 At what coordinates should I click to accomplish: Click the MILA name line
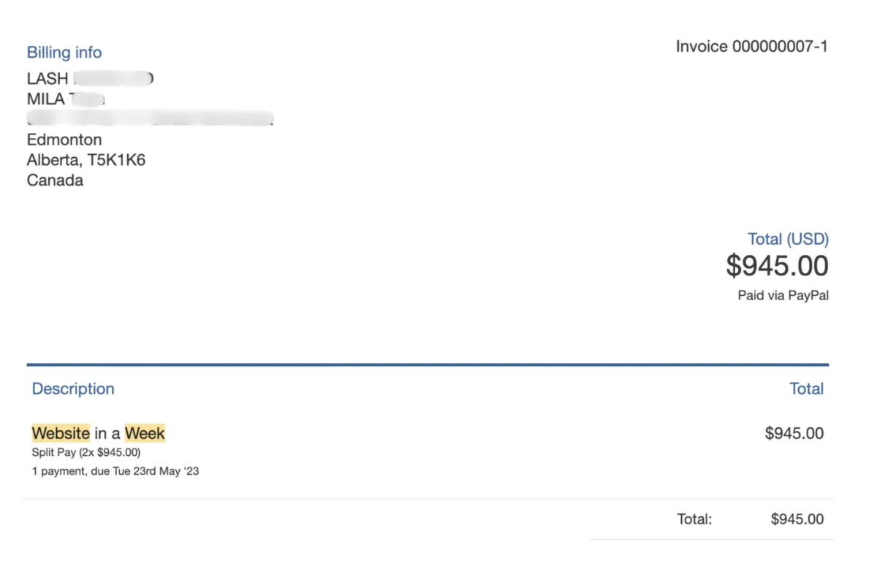coord(66,99)
